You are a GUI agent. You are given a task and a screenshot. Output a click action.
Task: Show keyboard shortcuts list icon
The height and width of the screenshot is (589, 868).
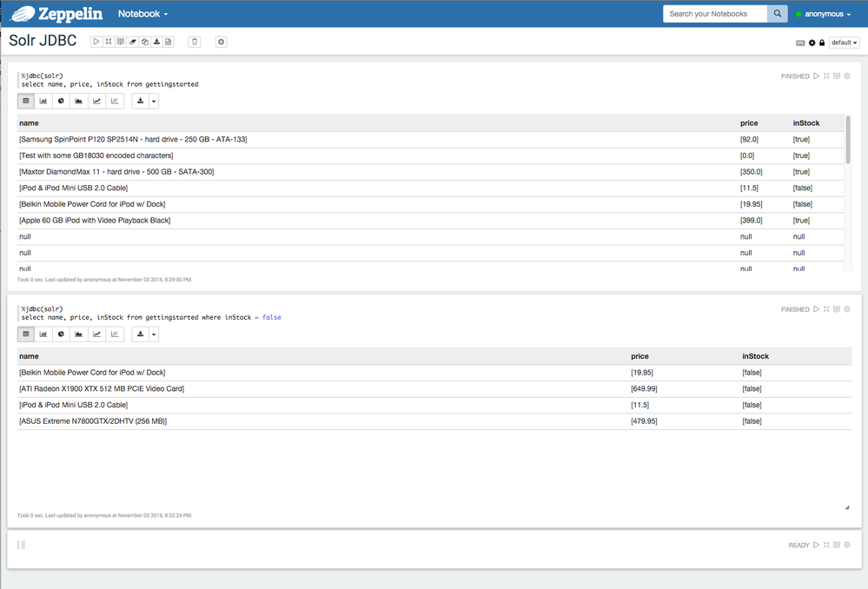(800, 43)
